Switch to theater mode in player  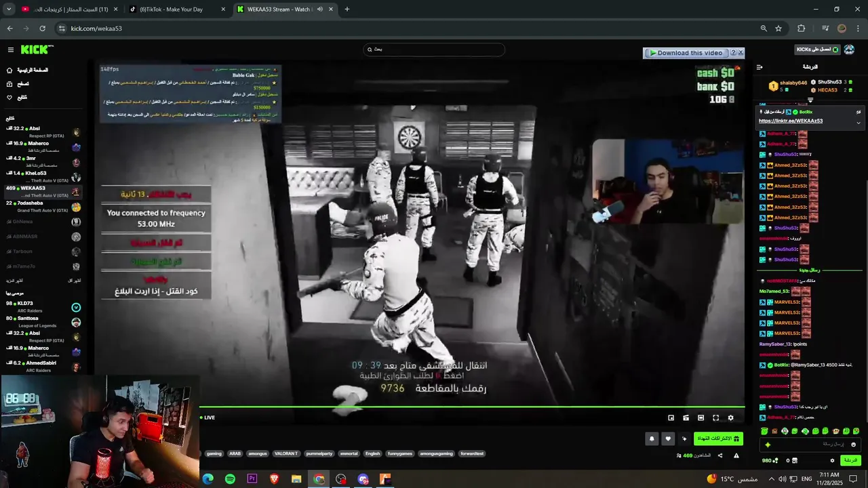click(x=701, y=418)
